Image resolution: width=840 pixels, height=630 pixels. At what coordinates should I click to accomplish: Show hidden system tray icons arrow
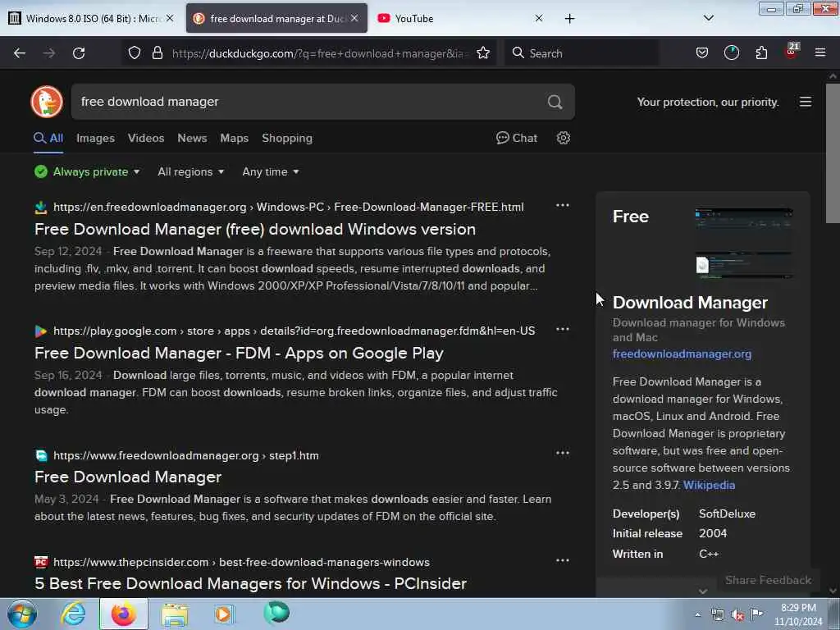pos(697,615)
